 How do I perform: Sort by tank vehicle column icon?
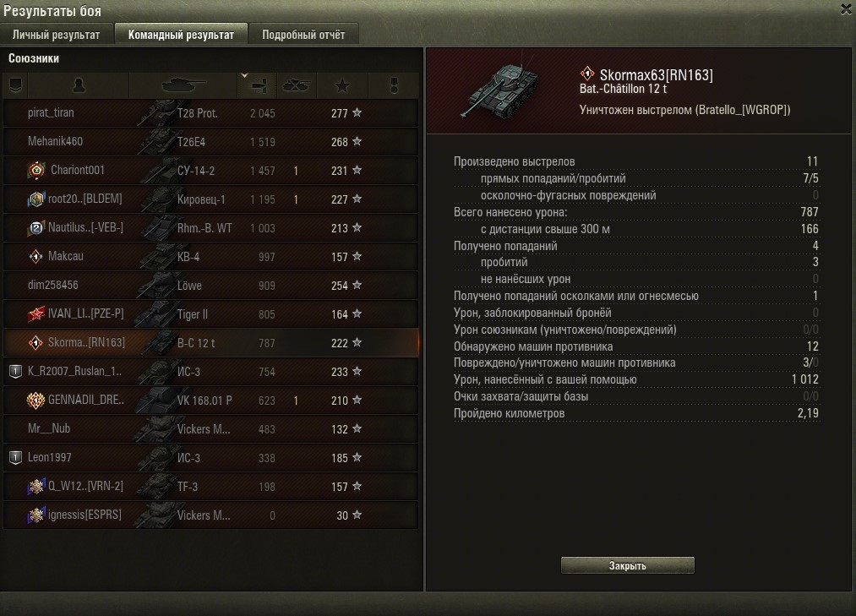[x=183, y=85]
